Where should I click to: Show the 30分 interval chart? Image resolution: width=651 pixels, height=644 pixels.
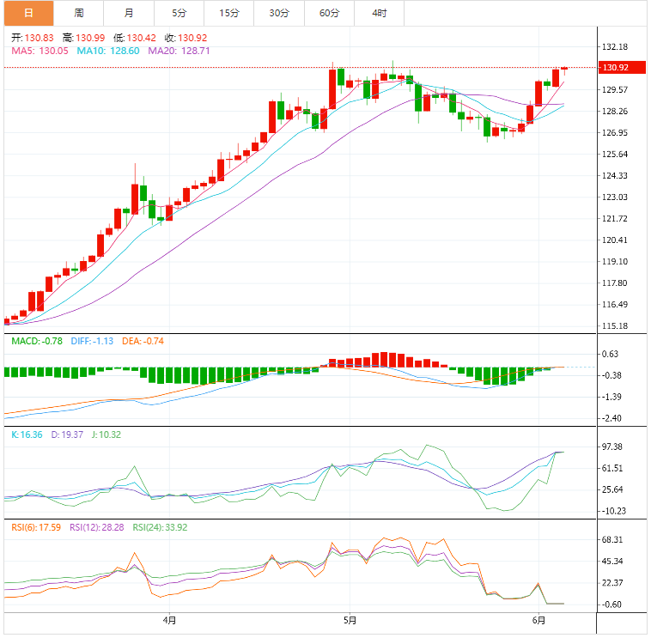coord(279,13)
